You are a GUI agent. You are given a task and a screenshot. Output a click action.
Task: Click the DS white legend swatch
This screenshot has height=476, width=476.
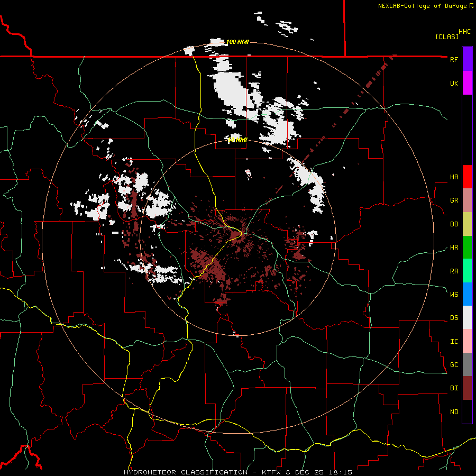tap(467, 317)
